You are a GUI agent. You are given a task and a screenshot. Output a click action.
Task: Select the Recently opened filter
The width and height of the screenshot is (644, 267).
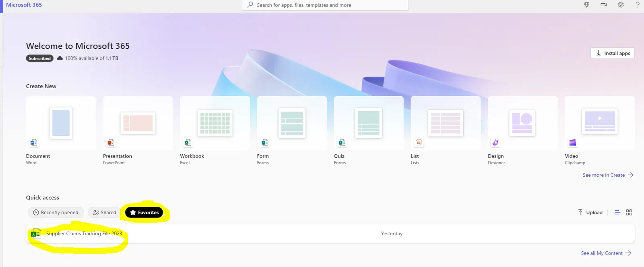56,212
